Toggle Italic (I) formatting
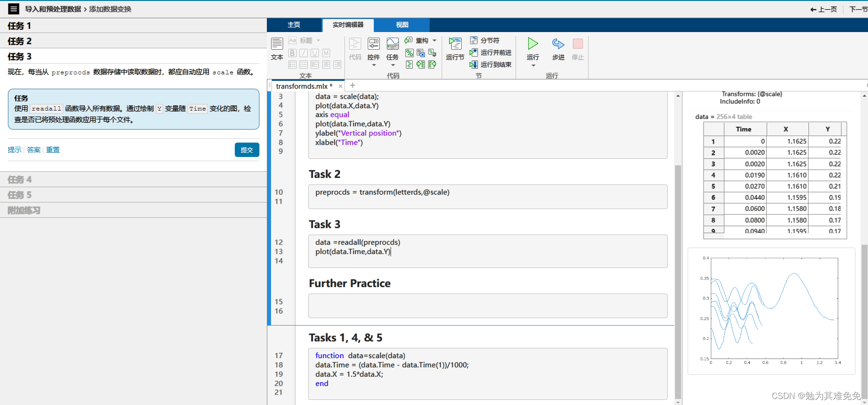The height and width of the screenshot is (405, 868). [x=304, y=53]
